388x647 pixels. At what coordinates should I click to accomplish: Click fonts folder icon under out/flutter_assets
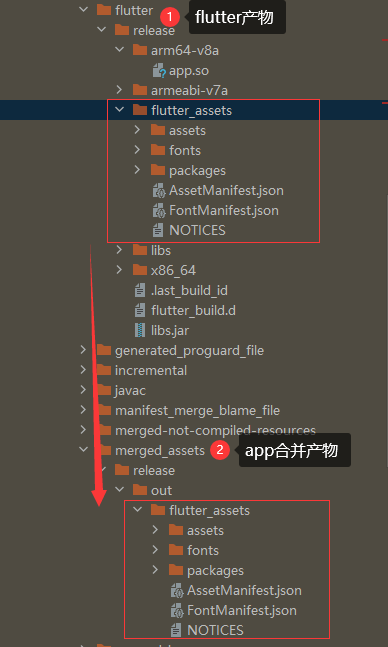pyautogui.click(x=176, y=550)
